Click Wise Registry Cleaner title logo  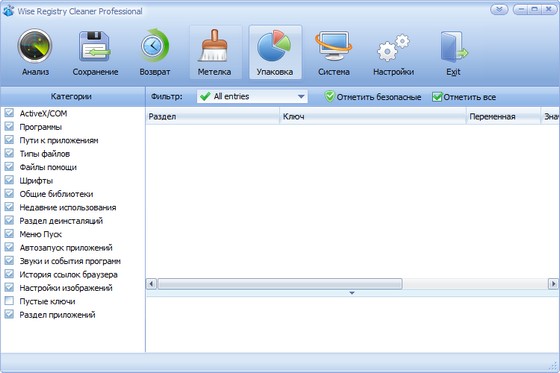[8, 11]
